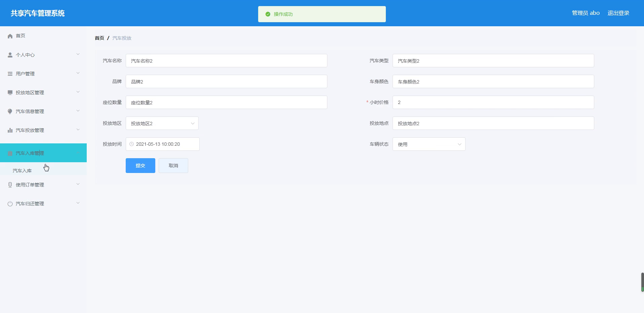644x313 pixels.
Task: Click 退出登录 link in header
Action: (618, 13)
